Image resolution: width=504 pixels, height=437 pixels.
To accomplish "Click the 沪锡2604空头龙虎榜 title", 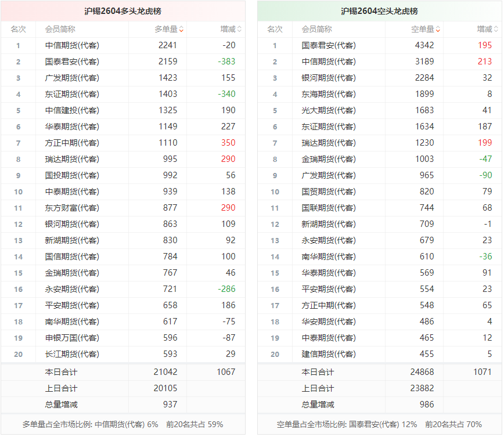I will tap(379, 11).
